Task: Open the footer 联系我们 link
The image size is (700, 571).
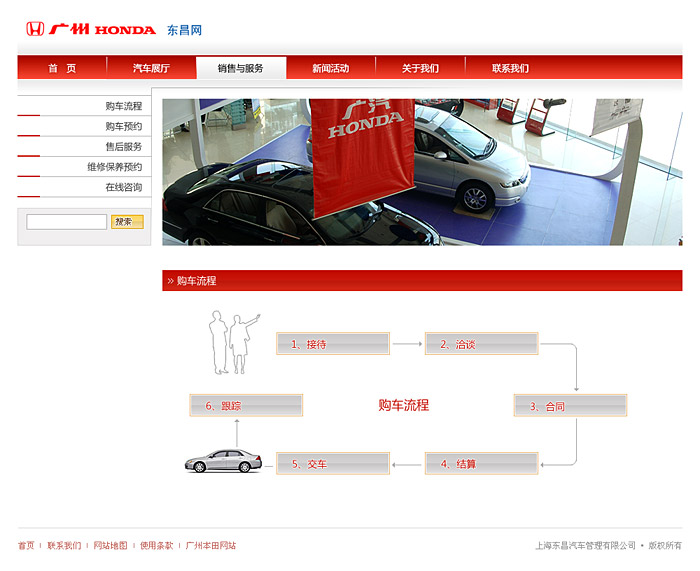Action: point(64,545)
